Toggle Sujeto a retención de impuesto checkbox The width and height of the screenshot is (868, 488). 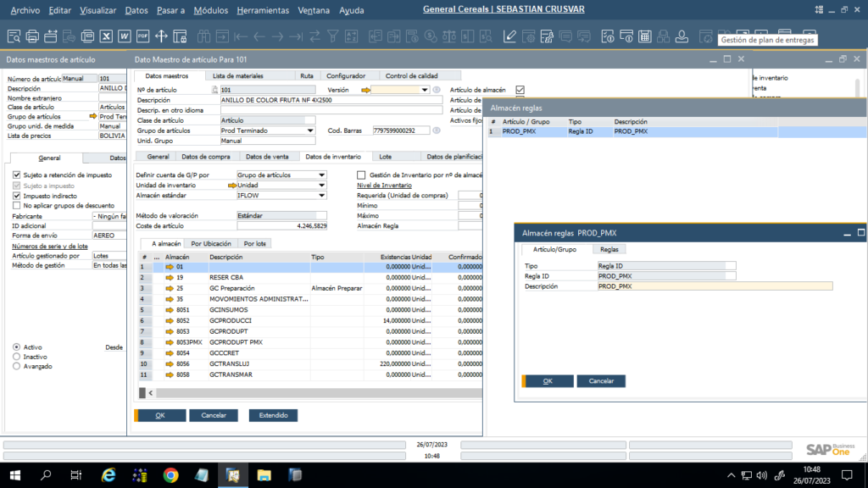point(17,175)
